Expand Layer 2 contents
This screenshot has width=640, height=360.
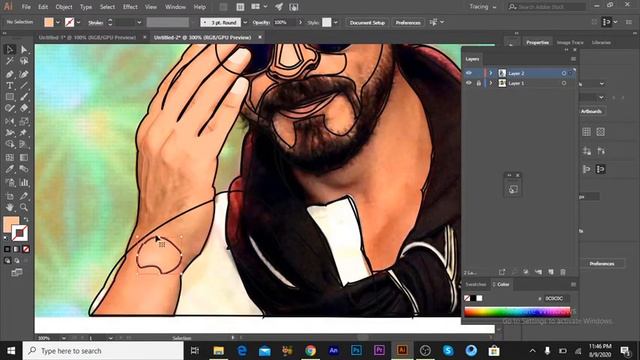pos(491,73)
